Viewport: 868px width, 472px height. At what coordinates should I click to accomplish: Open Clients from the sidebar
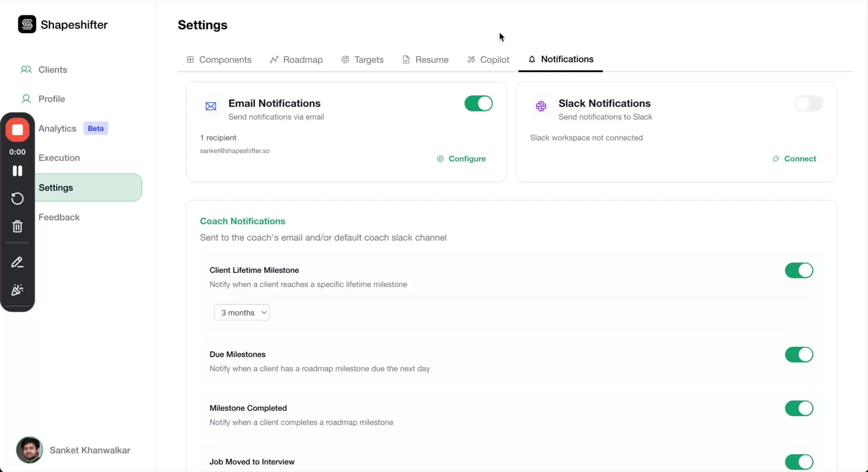tap(53, 69)
